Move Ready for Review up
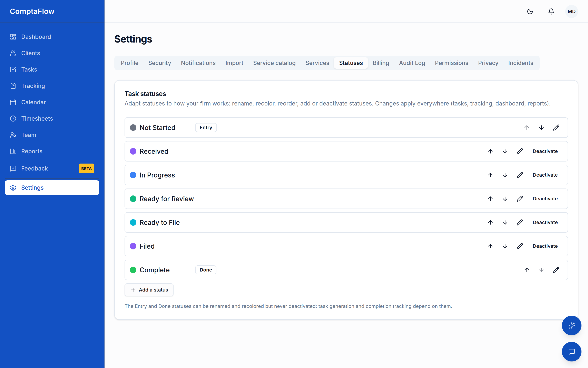The height and width of the screenshot is (368, 588). tap(490, 199)
